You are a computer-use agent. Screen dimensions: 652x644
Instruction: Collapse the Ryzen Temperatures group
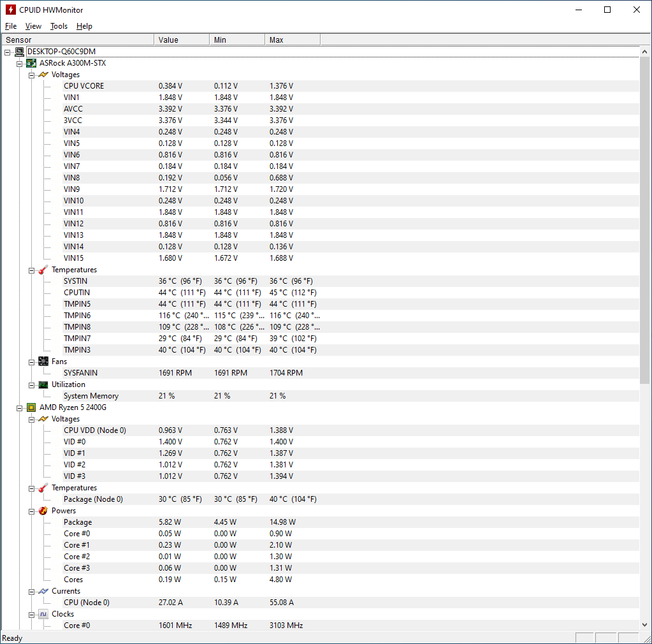(x=31, y=488)
